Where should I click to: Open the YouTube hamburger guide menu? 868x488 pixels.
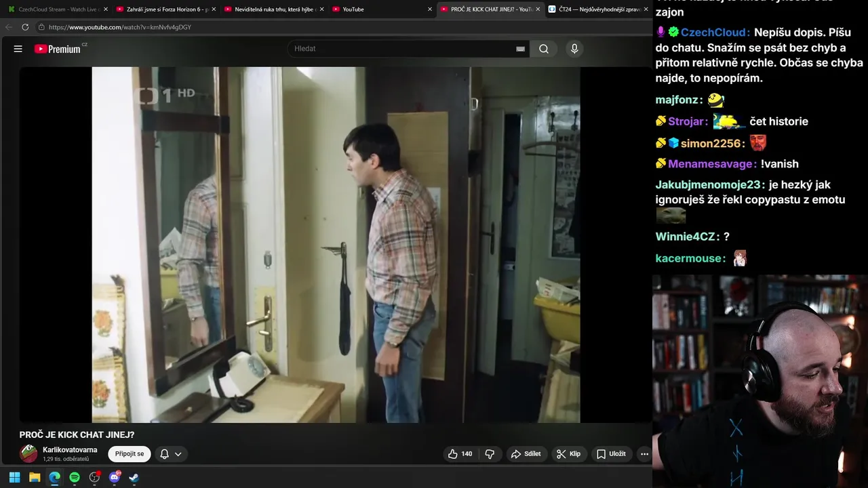click(18, 49)
